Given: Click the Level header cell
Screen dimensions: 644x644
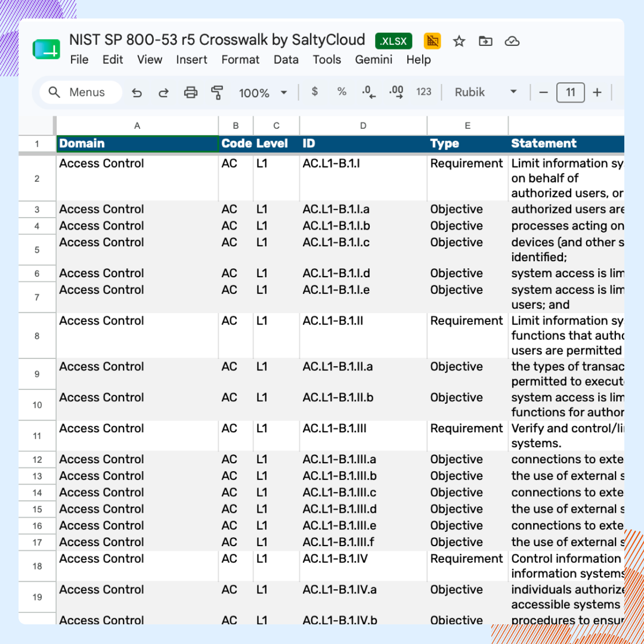Looking at the screenshot, I should [277, 144].
